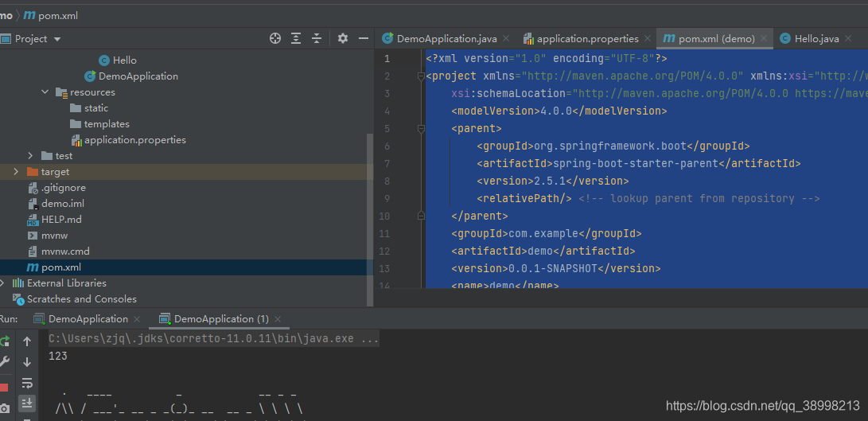
Task: Open Project panel settings gear
Action: pos(343,38)
